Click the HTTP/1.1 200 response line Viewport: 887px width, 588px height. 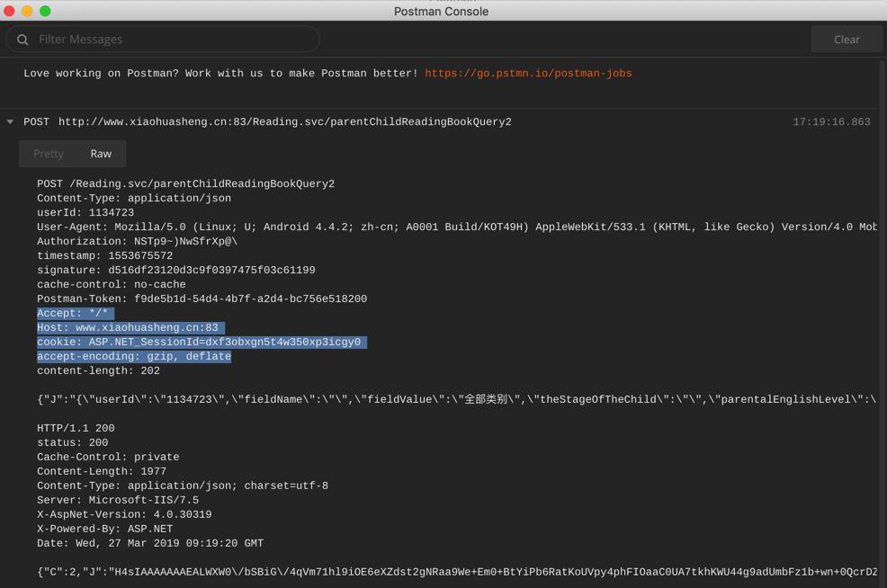[x=76, y=429]
